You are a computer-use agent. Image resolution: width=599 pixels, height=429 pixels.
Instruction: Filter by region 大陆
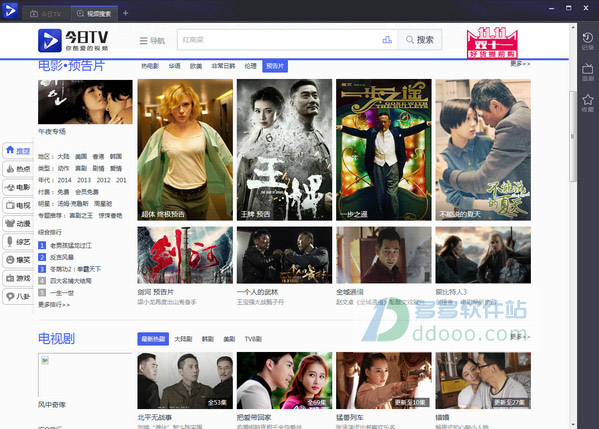click(63, 157)
